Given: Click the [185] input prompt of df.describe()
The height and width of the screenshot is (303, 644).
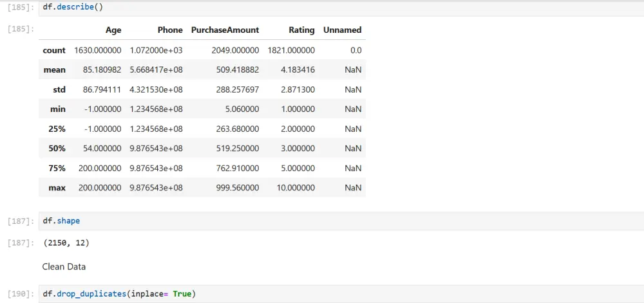Looking at the screenshot, I should click(21, 8).
